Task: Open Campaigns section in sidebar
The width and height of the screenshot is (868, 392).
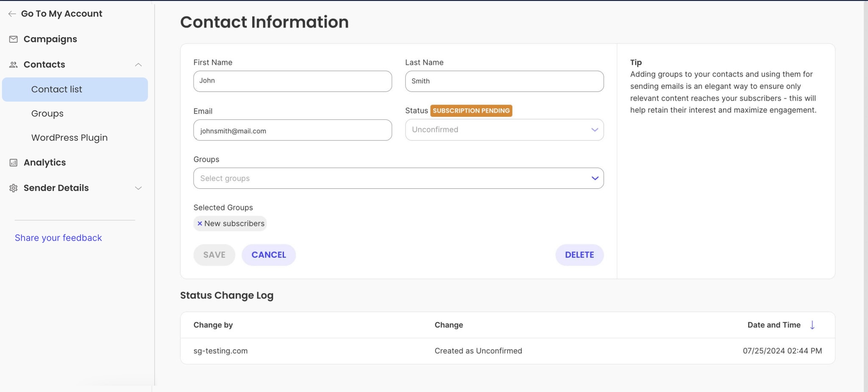Action: [50, 39]
